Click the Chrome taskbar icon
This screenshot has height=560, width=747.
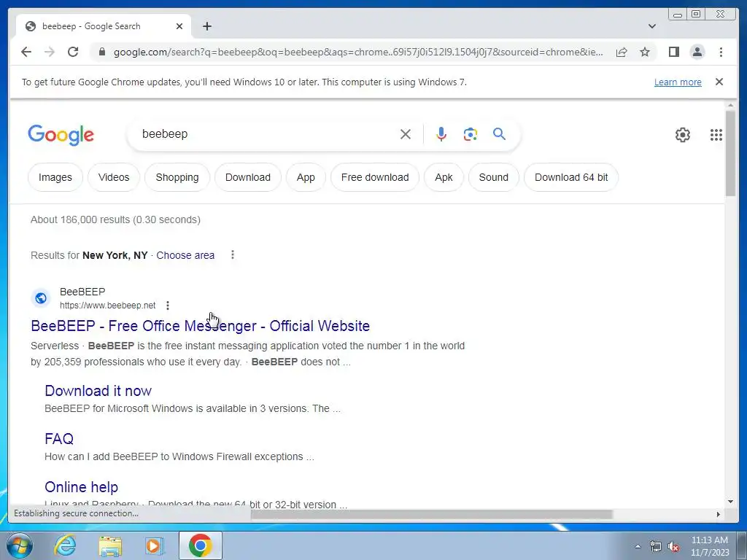click(x=200, y=545)
